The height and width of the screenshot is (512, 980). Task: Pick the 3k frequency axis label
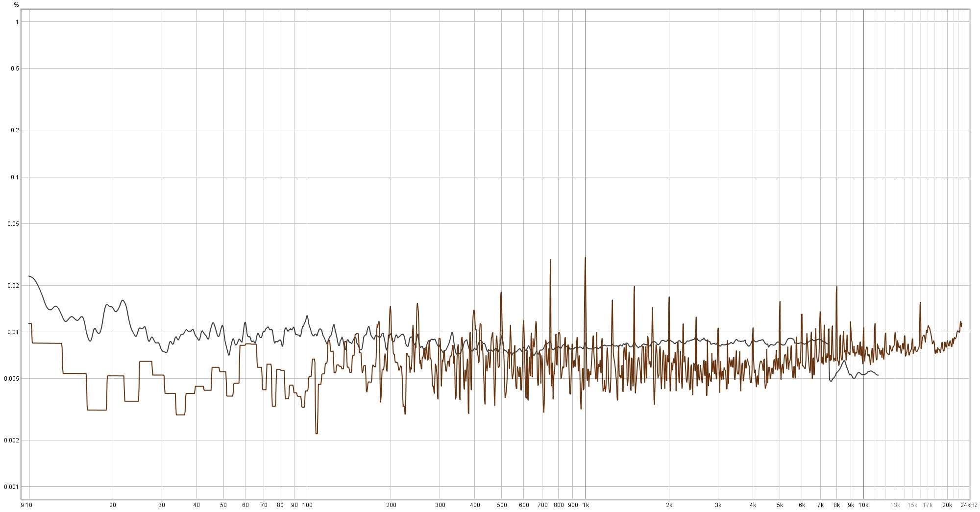718,505
